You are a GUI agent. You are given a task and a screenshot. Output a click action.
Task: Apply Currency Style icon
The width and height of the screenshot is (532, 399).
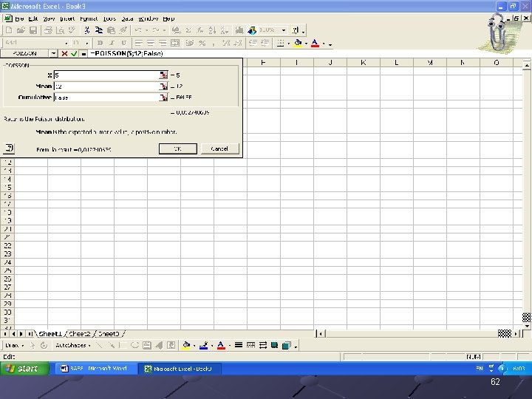tap(190, 43)
